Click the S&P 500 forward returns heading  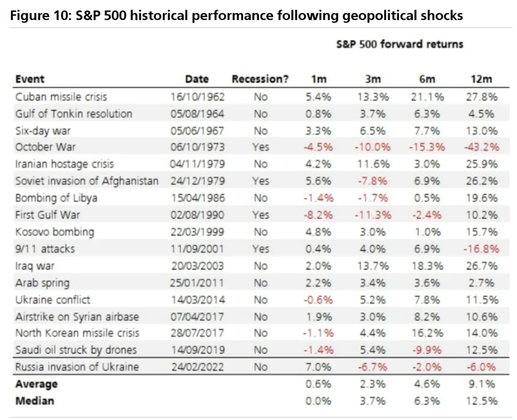pyautogui.click(x=400, y=44)
